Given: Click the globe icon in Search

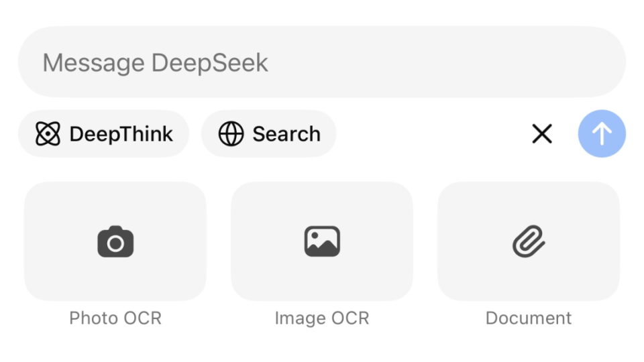Looking at the screenshot, I should [231, 134].
